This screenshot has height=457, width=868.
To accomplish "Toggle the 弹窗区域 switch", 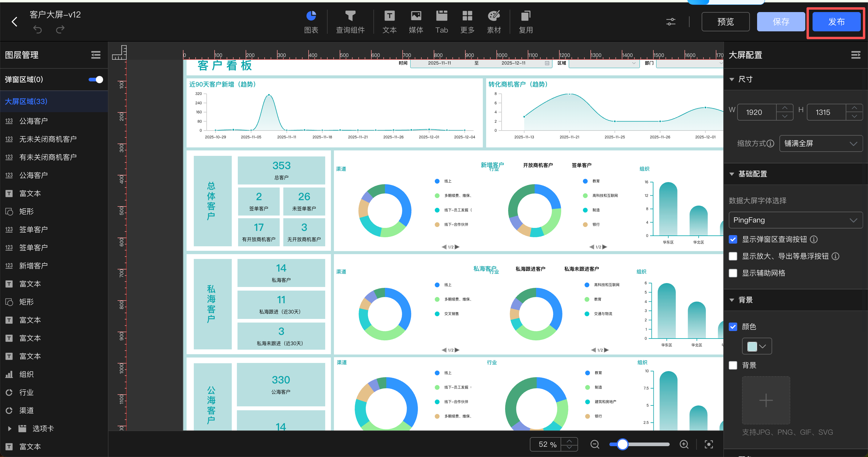I will click(96, 80).
